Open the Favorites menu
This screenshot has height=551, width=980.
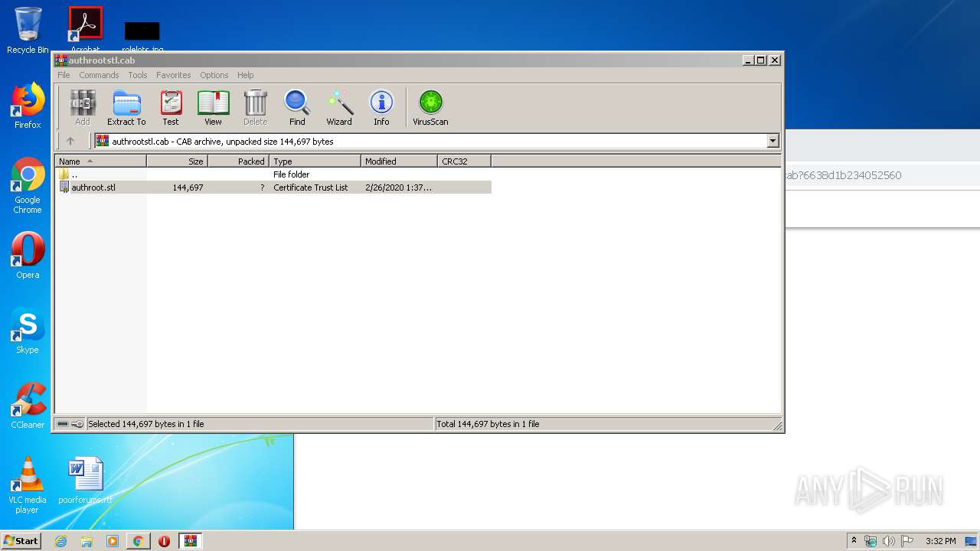click(174, 75)
